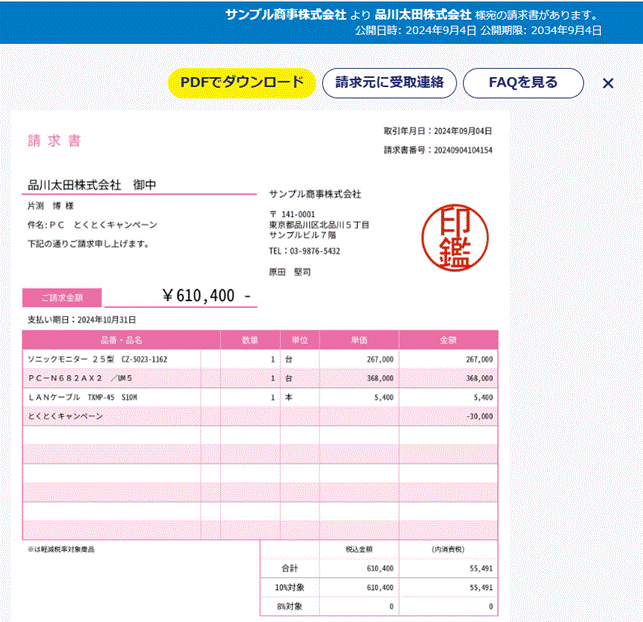
Task: Click the 合計 total row label
Action: pos(290,568)
